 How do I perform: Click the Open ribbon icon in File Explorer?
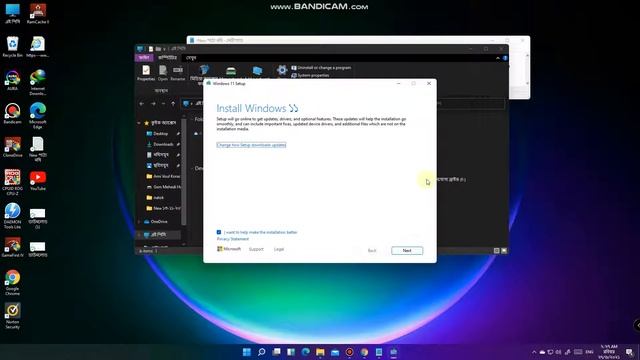pos(163,73)
